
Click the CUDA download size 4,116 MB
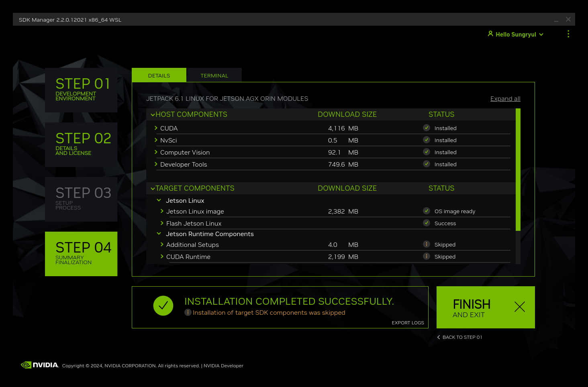click(343, 128)
